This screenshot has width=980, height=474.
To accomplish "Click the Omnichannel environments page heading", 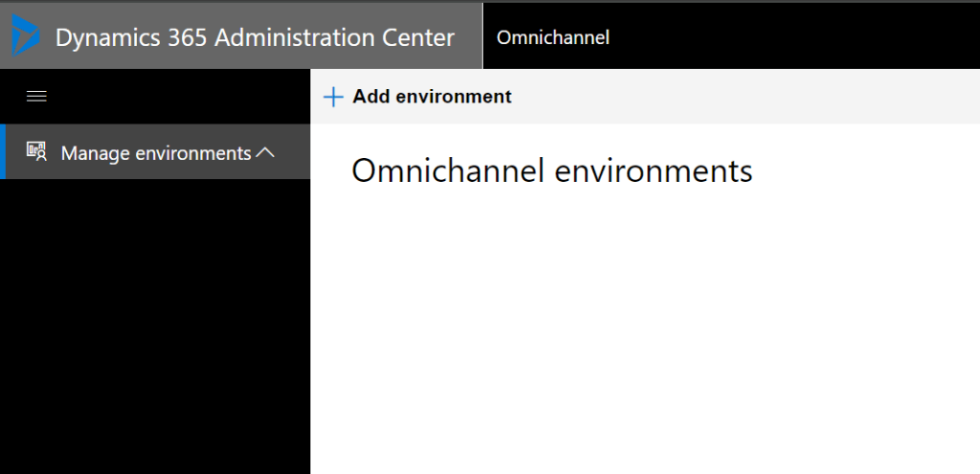I will 552,171.
